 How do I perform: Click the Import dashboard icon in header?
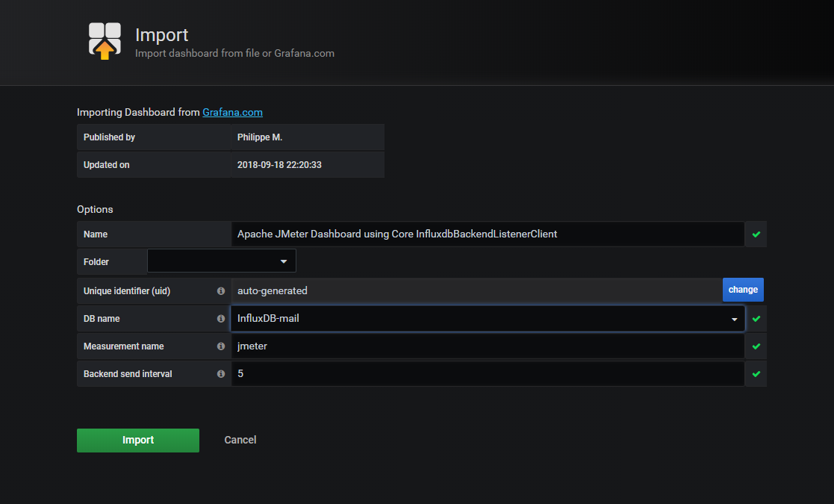pyautogui.click(x=105, y=41)
